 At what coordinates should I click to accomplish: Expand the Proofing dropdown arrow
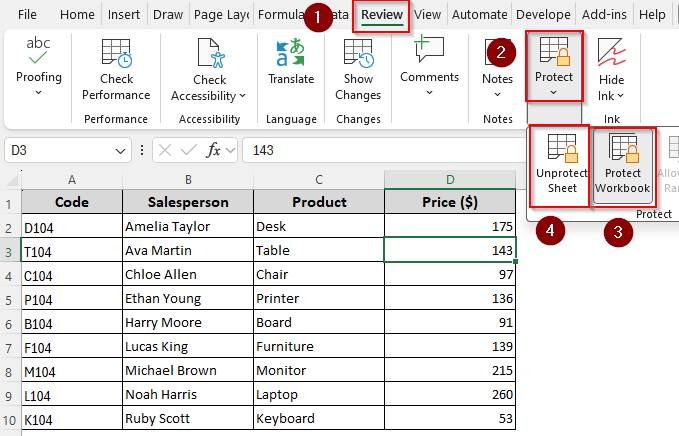(39, 93)
